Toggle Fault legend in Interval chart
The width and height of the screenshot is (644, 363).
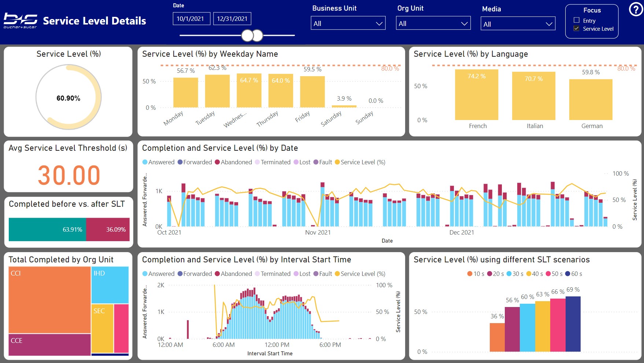323,274
